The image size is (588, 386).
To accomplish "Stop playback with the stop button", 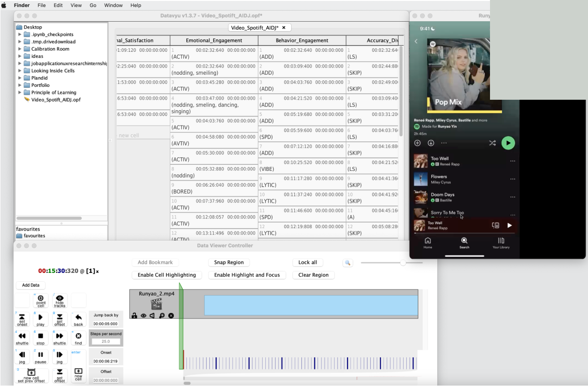I will (x=41, y=338).
